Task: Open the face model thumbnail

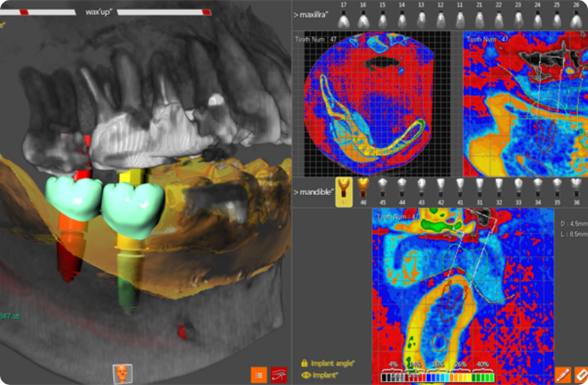Action: [122, 374]
